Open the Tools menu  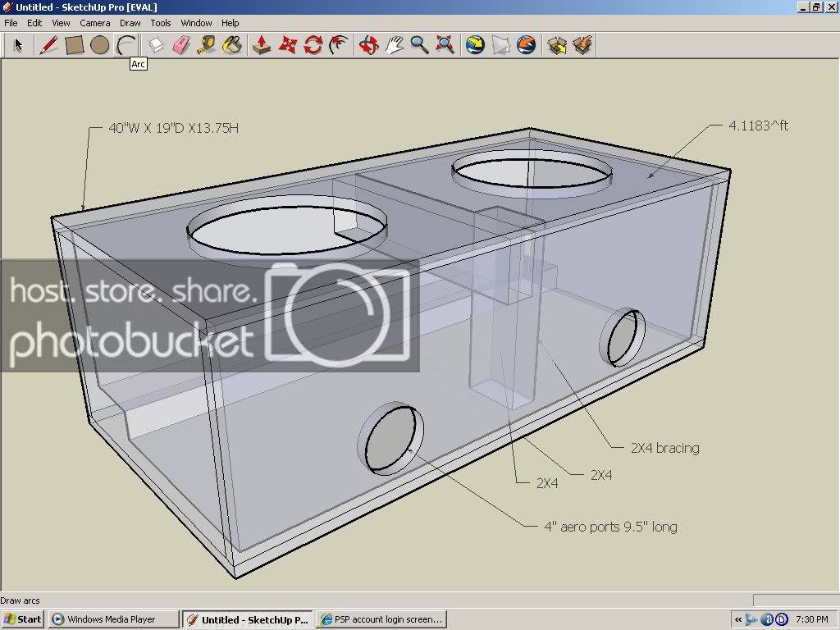pyautogui.click(x=160, y=22)
